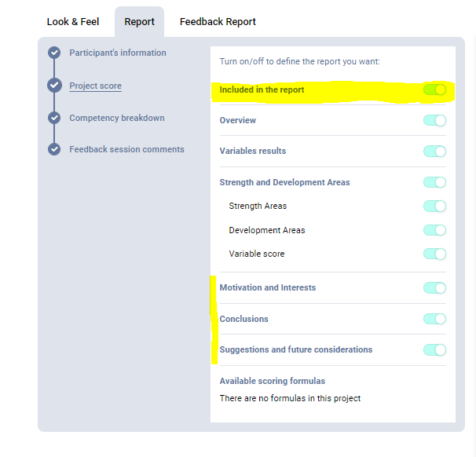Toggle the Development Areas switch
The image size is (476, 457).
click(434, 230)
